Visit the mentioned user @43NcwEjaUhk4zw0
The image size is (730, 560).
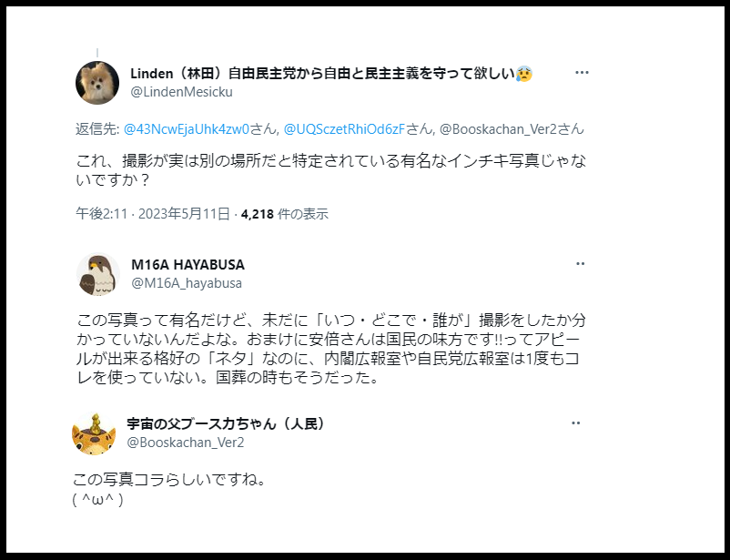(x=187, y=129)
